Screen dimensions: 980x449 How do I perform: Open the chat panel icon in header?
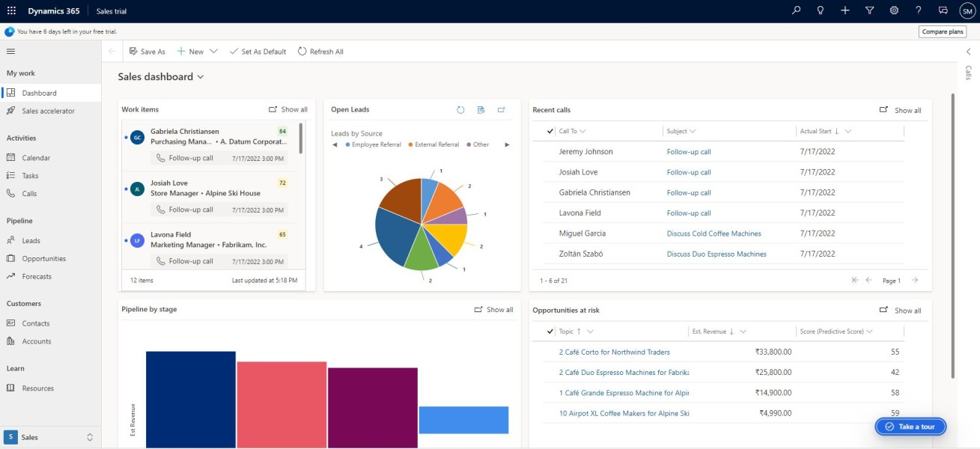pyautogui.click(x=943, y=10)
